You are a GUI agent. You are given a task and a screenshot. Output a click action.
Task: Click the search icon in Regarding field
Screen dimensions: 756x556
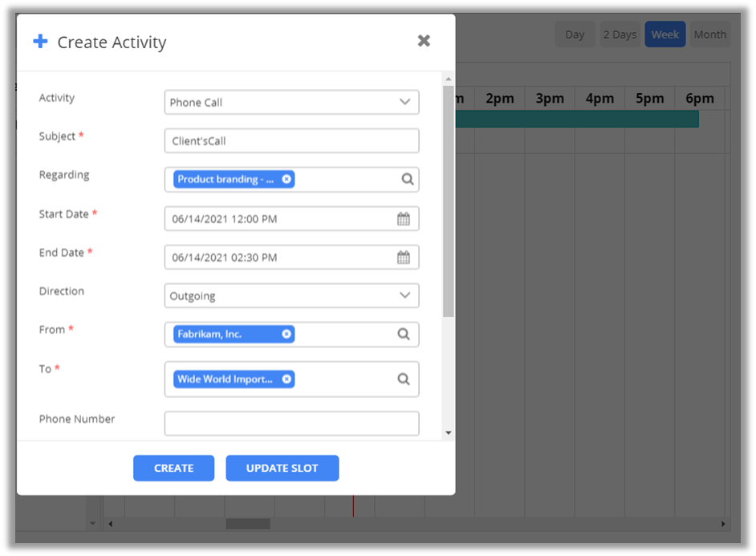click(x=407, y=180)
